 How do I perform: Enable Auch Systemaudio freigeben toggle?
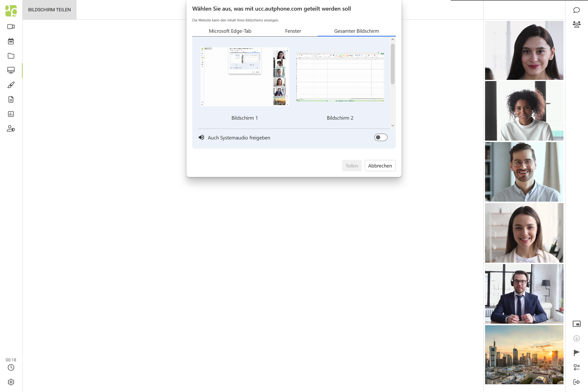click(x=380, y=137)
